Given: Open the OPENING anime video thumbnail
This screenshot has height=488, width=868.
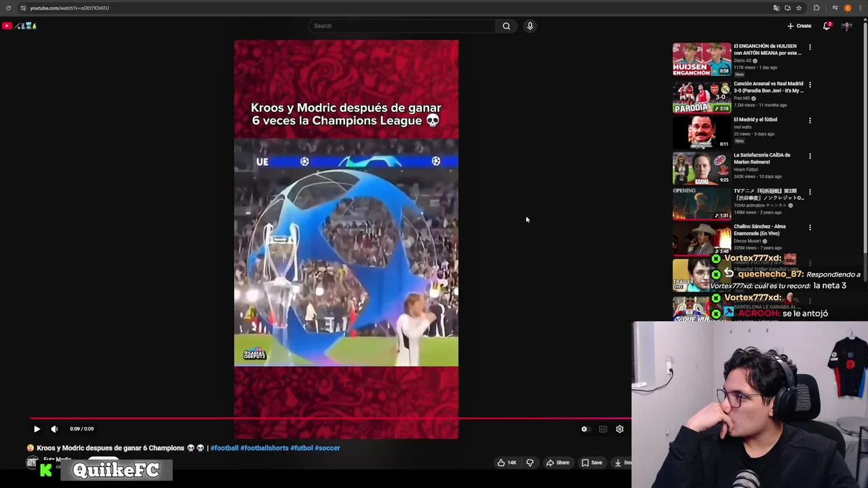Looking at the screenshot, I should 702,203.
